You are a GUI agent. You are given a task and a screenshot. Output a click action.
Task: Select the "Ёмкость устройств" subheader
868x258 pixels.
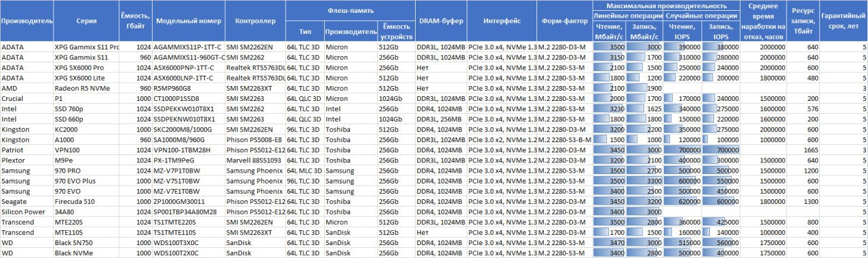click(x=395, y=31)
